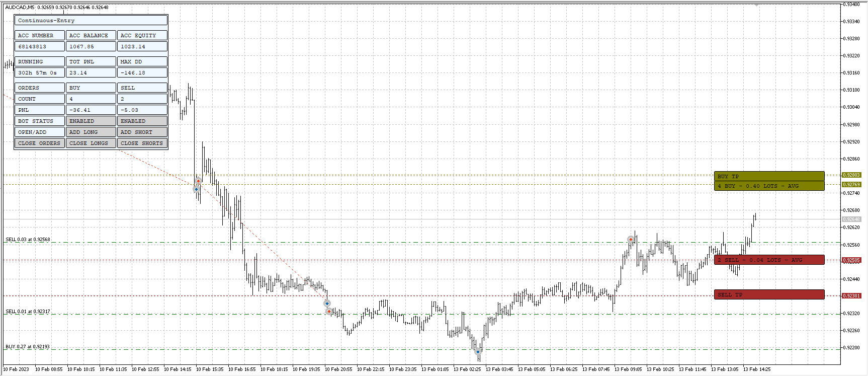Select the BUY 0.27 at 0.92193 order line label

click(28, 347)
